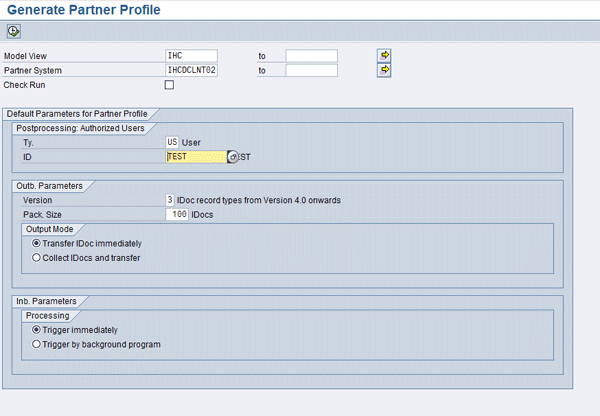
Task: Choose Trigger by background program
Action: (x=37, y=344)
